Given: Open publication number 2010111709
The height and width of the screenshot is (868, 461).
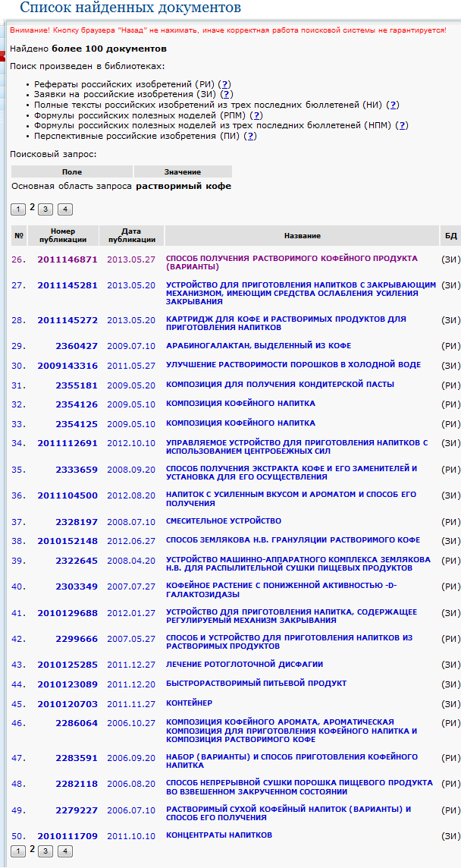Looking at the screenshot, I should (x=67, y=836).
